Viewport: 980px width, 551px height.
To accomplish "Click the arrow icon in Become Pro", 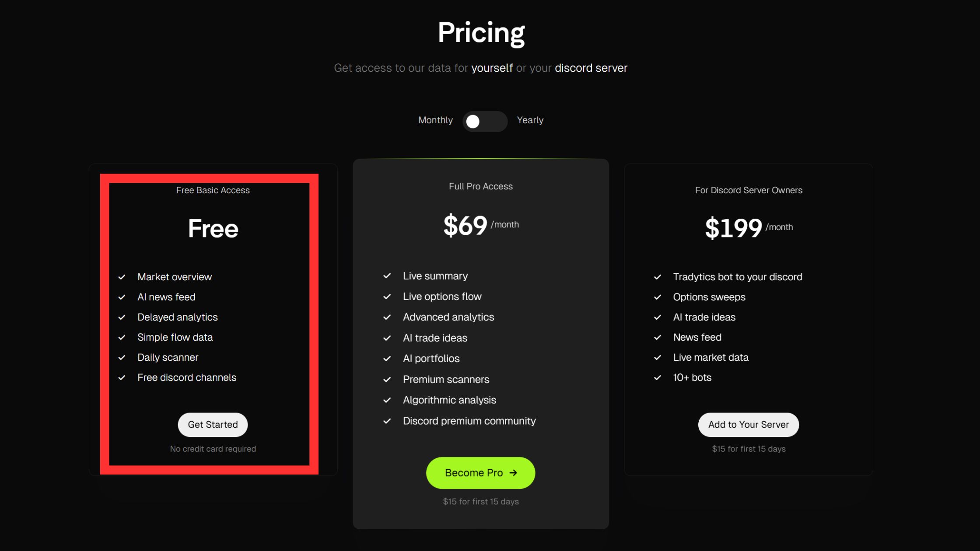I will (x=513, y=473).
